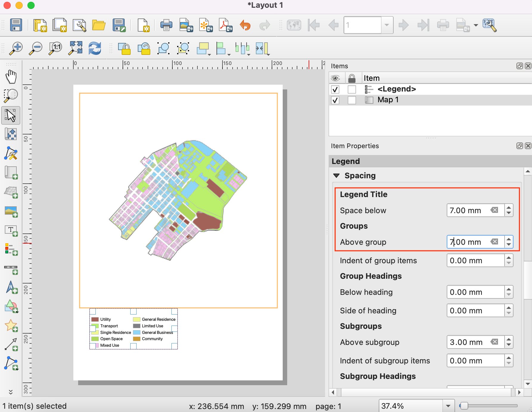Select the Add Legend tool

[x=11, y=249]
